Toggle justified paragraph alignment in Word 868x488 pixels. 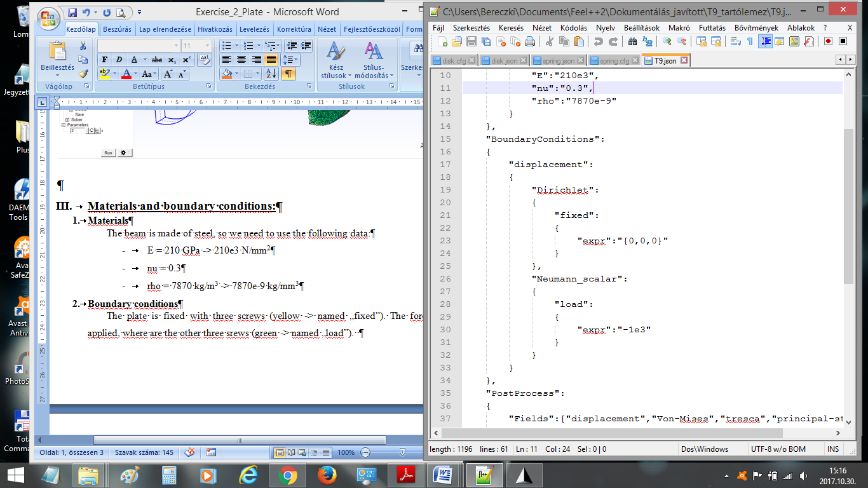271,60
